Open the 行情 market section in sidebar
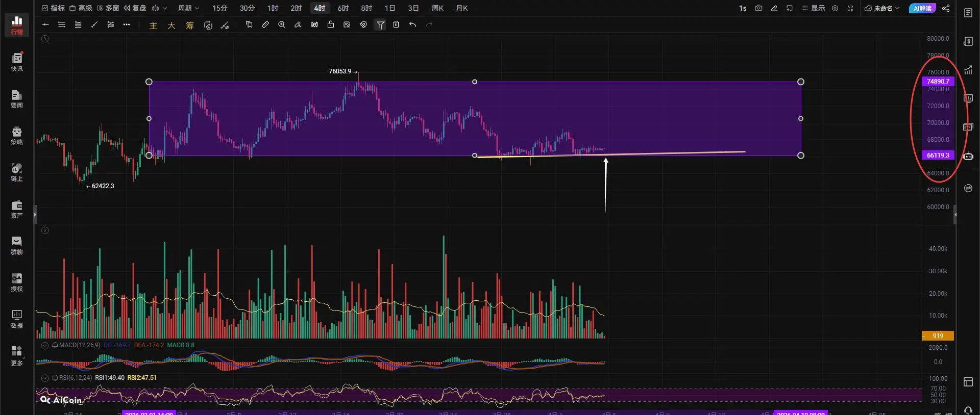The height and width of the screenshot is (415, 980). 17,25
